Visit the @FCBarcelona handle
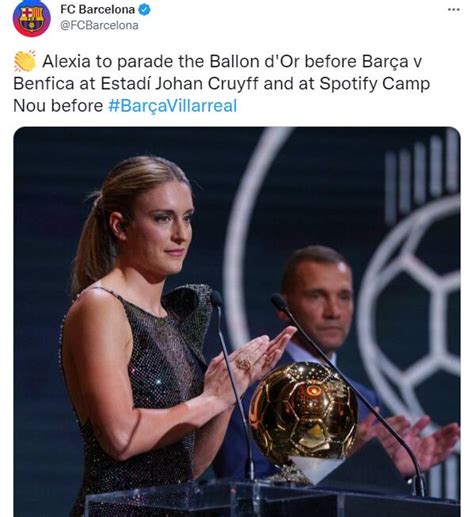Screen dimensions: 474x517 point(99,25)
